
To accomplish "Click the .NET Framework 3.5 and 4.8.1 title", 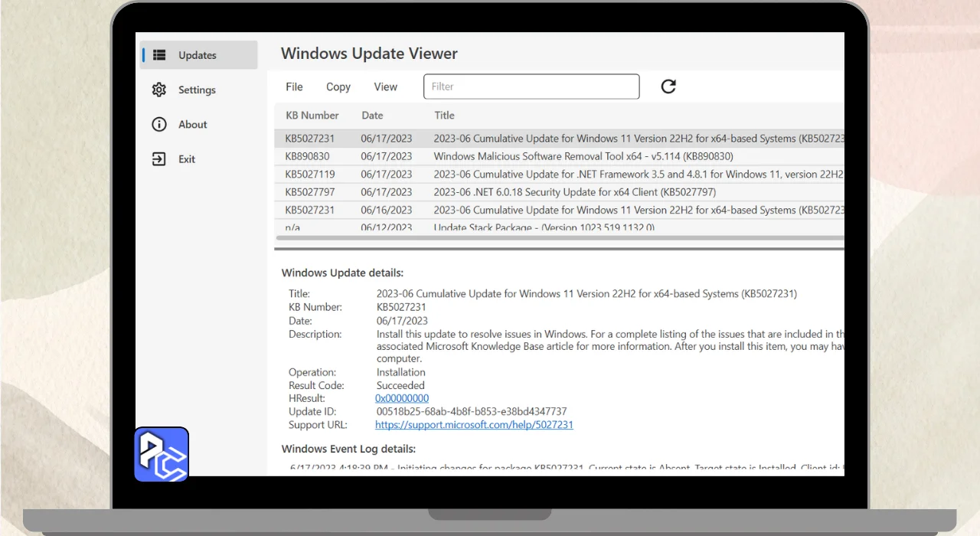I will 639,174.
